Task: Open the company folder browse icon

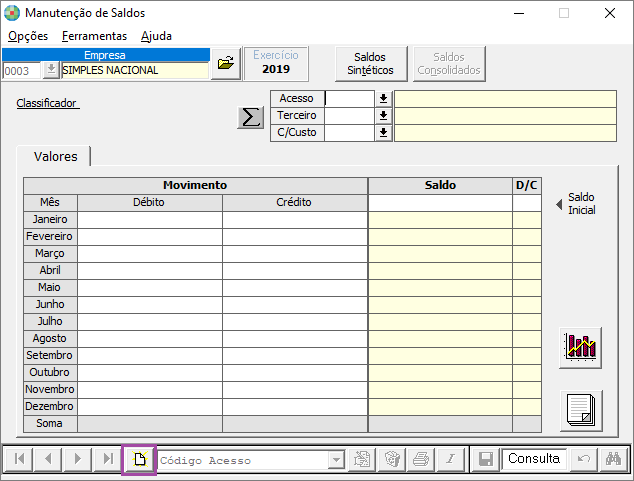Action: (226, 63)
